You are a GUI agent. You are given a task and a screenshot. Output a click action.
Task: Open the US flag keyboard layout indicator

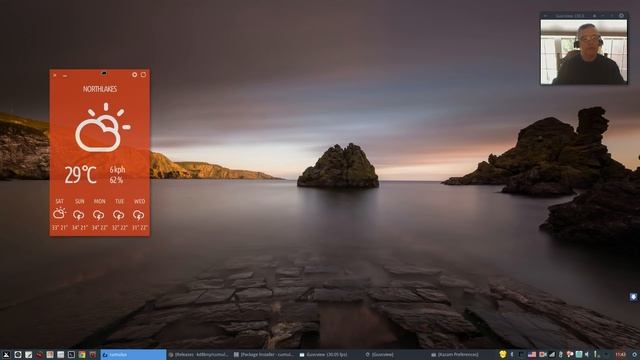tap(532, 355)
